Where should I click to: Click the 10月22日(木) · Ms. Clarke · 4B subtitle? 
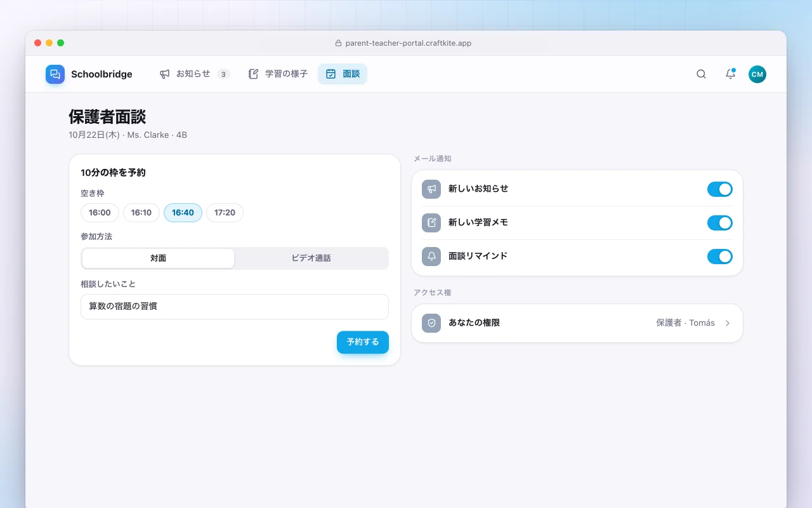(128, 135)
